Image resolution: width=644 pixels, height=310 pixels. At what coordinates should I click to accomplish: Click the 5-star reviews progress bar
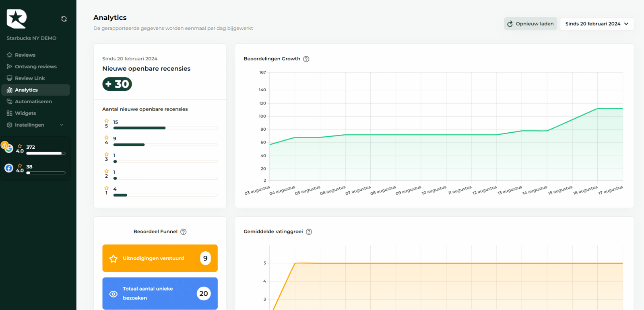[165, 128]
